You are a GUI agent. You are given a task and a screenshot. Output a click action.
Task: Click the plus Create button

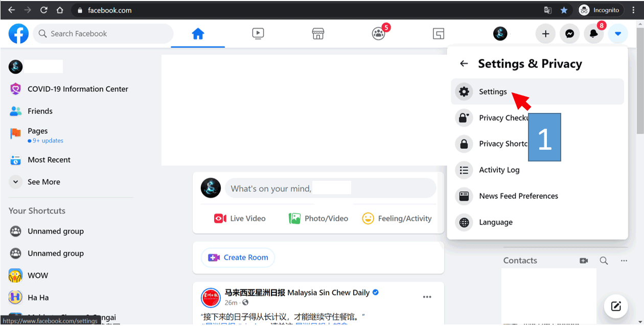pos(545,34)
